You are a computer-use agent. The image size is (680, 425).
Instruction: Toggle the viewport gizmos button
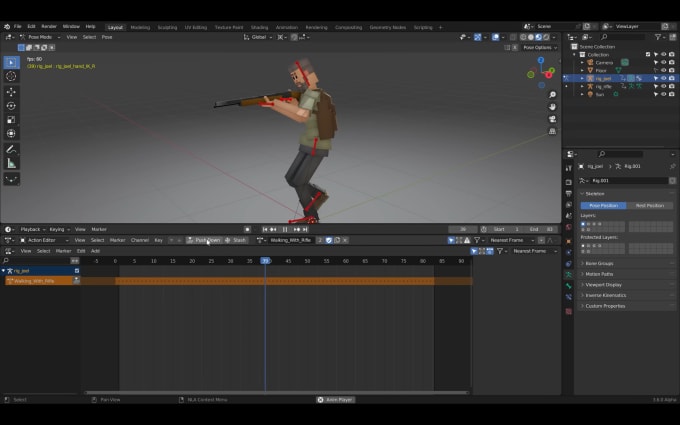[477, 37]
